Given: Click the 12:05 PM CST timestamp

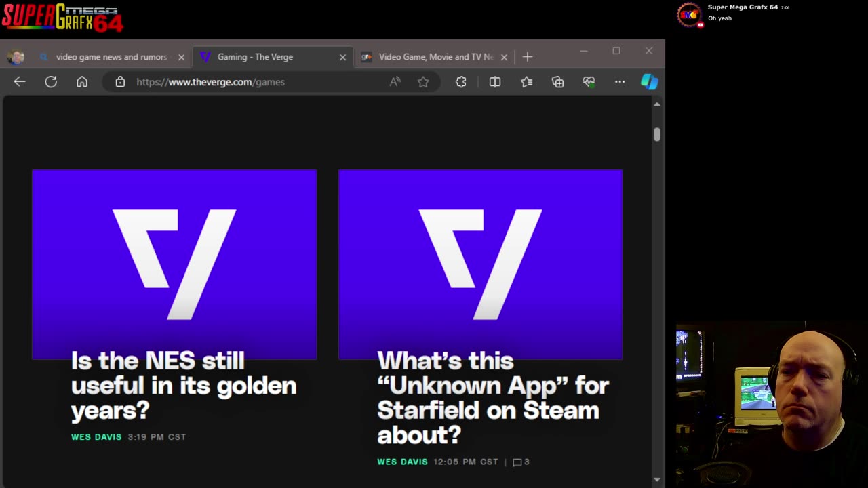Looking at the screenshot, I should [x=466, y=462].
